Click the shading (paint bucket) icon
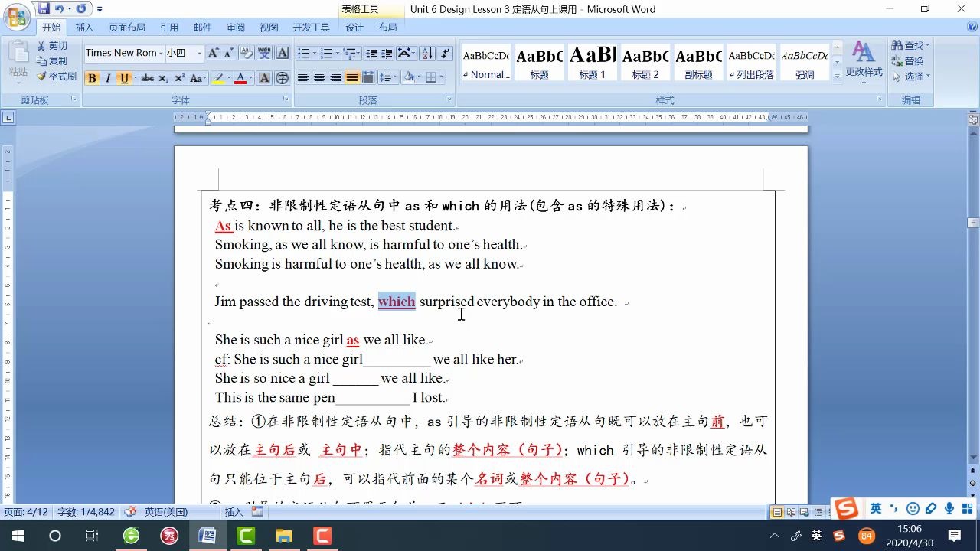Image resolution: width=980 pixels, height=551 pixels. [x=409, y=77]
